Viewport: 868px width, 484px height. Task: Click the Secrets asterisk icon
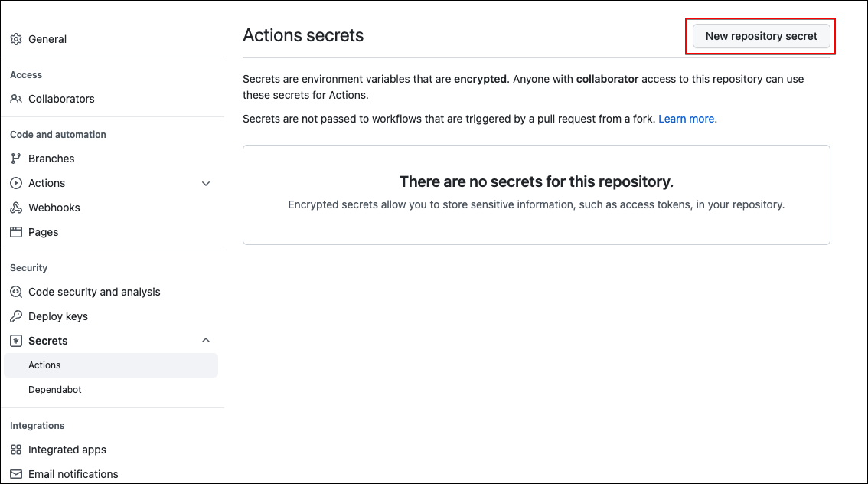tap(16, 341)
